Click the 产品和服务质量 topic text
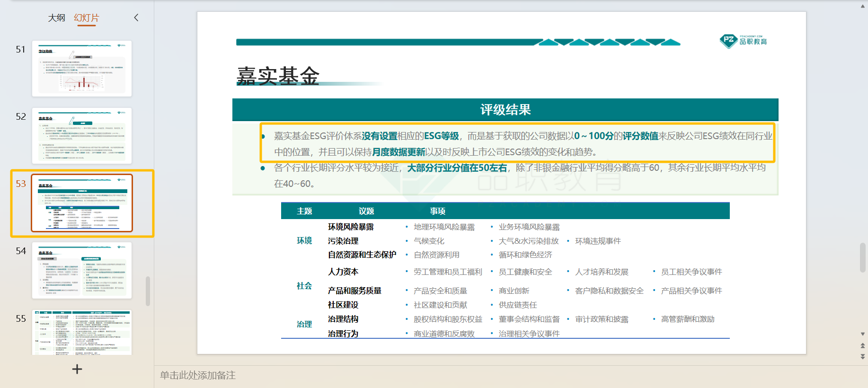 354,291
